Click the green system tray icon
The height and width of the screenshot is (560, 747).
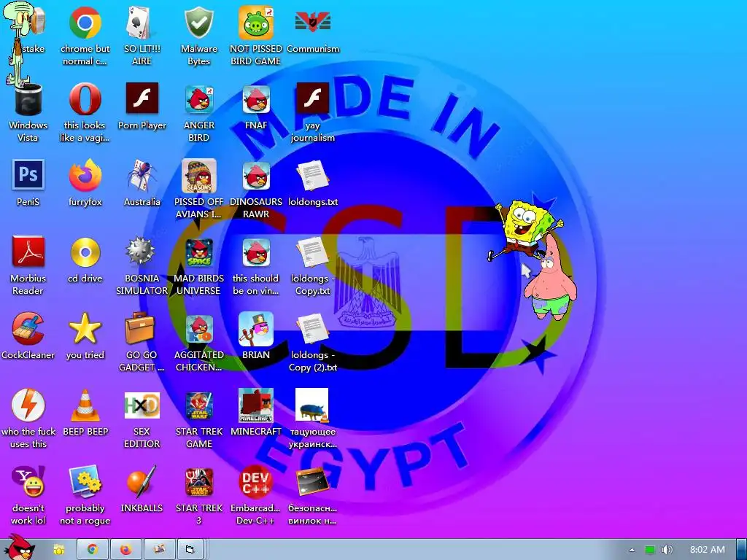[650, 550]
